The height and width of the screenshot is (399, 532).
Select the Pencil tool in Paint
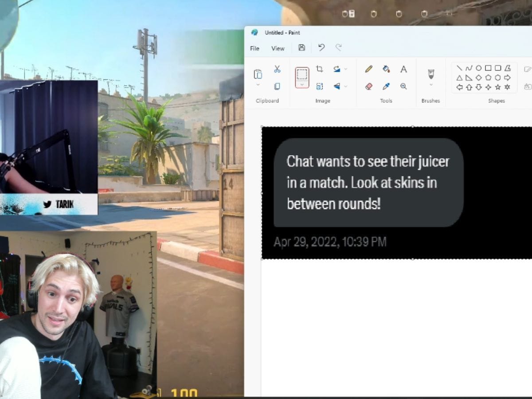[x=368, y=69]
